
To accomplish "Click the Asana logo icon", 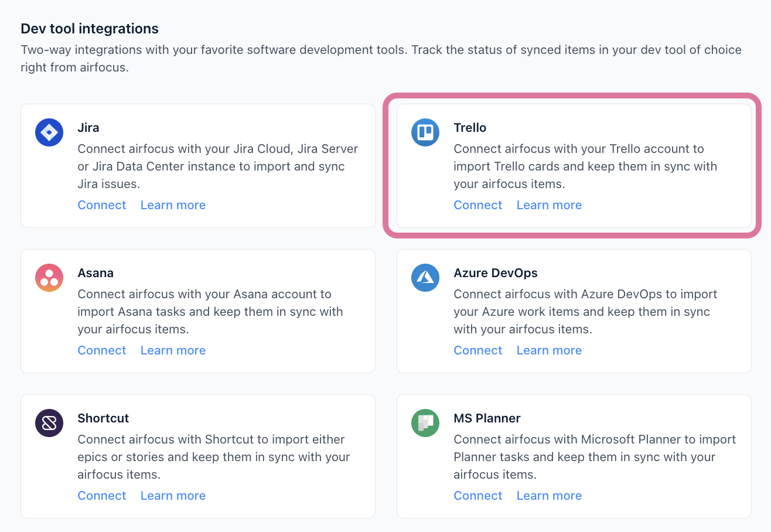I will tap(49, 278).
